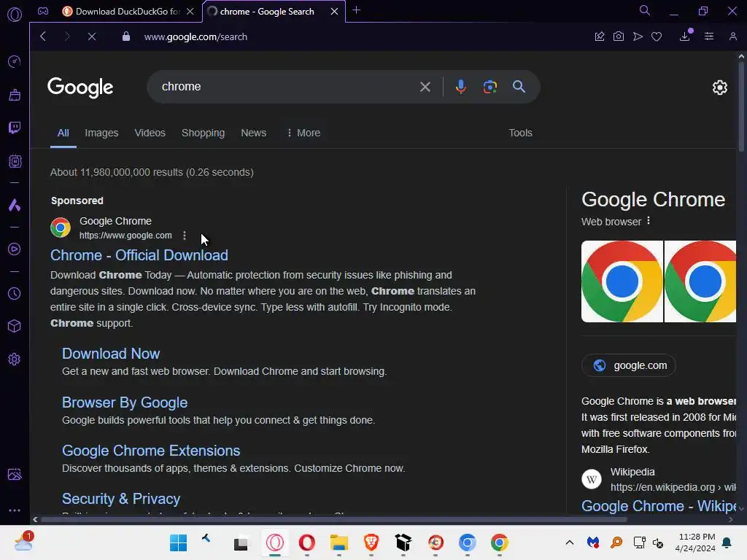Click inside the chrome search box
Screen dimensions: 747x560
click(286, 87)
